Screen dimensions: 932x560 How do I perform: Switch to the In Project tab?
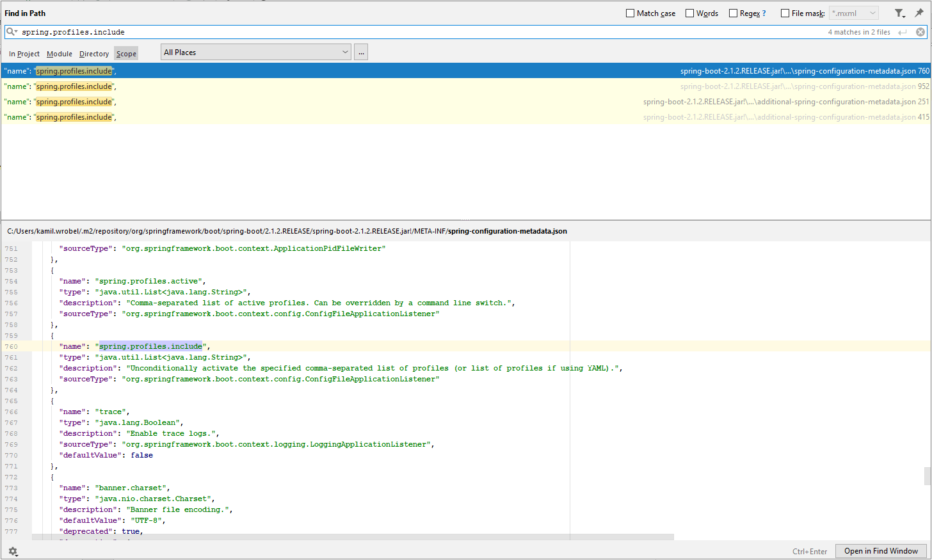(24, 54)
